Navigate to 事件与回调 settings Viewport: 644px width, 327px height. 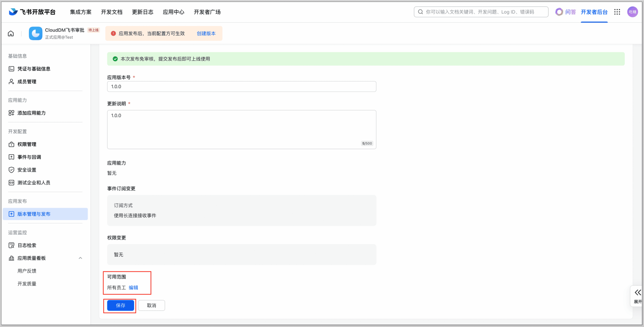[x=29, y=157]
